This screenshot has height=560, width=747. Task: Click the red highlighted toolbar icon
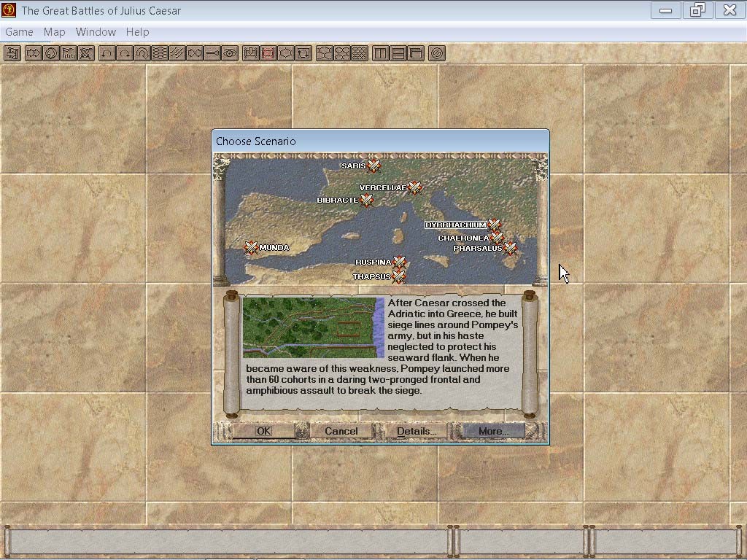coord(268,53)
